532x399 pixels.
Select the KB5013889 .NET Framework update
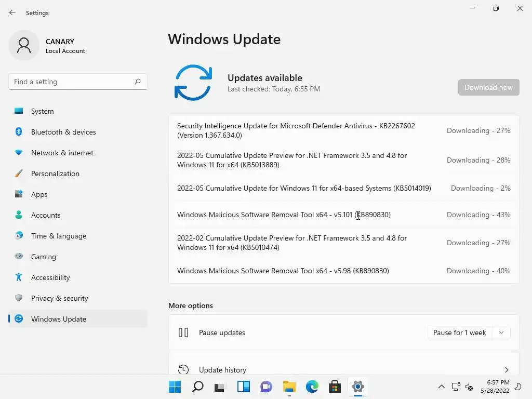344,160
